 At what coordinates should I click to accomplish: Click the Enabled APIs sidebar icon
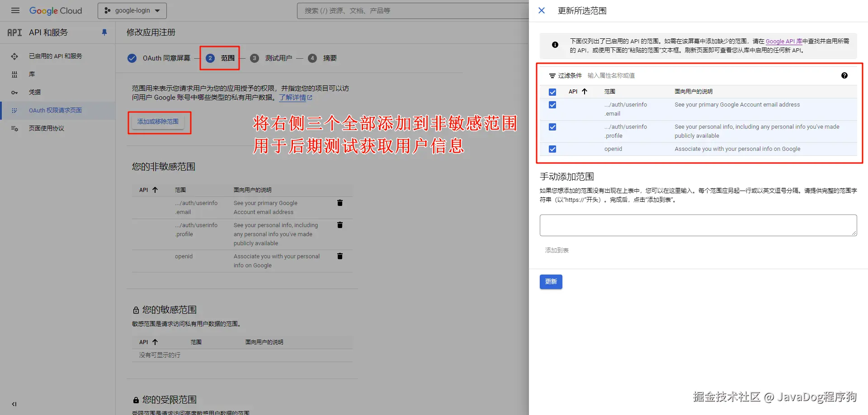(x=14, y=56)
